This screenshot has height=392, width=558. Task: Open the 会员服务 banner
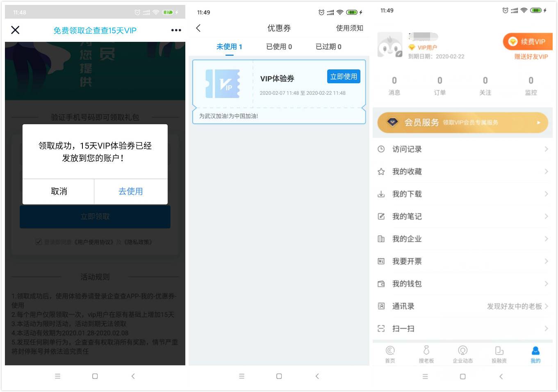[x=462, y=123]
